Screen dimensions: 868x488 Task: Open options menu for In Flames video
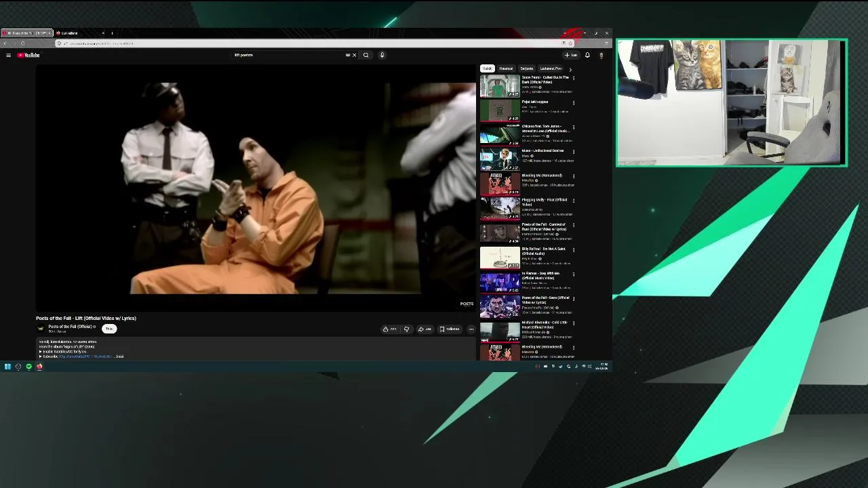(574, 274)
